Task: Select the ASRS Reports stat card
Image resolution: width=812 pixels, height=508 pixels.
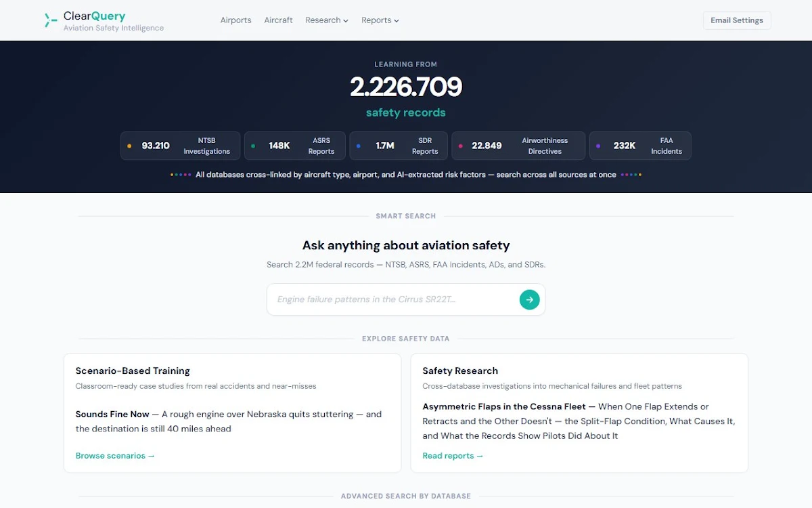Action: [x=295, y=146]
